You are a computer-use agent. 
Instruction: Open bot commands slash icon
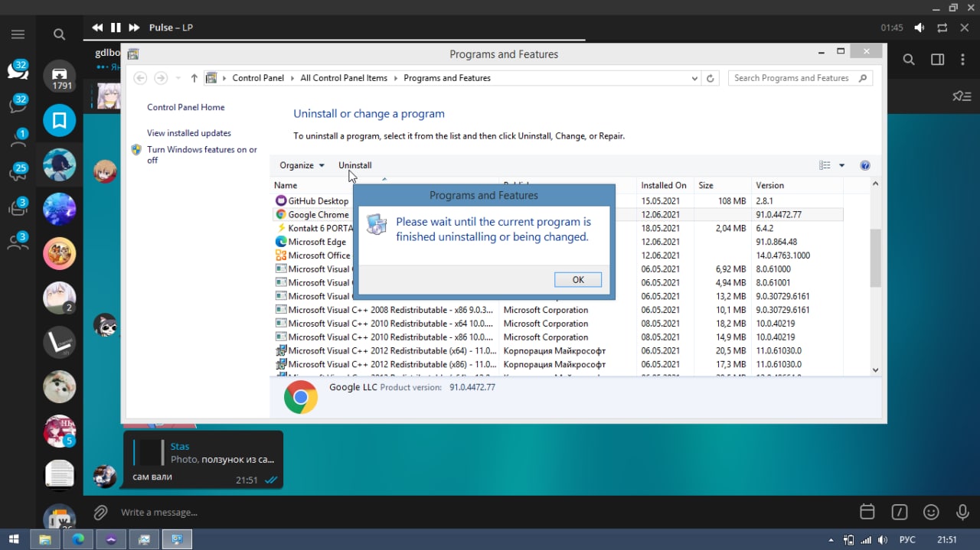[899, 512]
